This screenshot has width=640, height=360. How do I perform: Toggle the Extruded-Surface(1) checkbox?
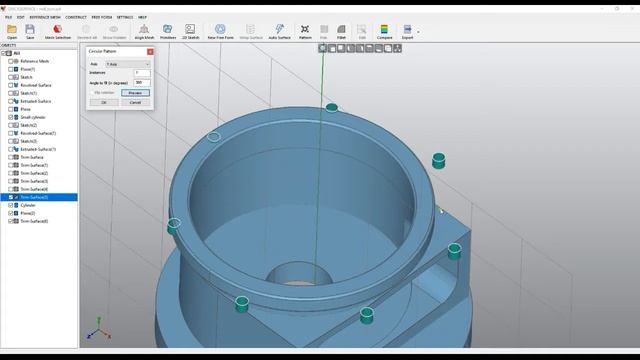pos(11,149)
